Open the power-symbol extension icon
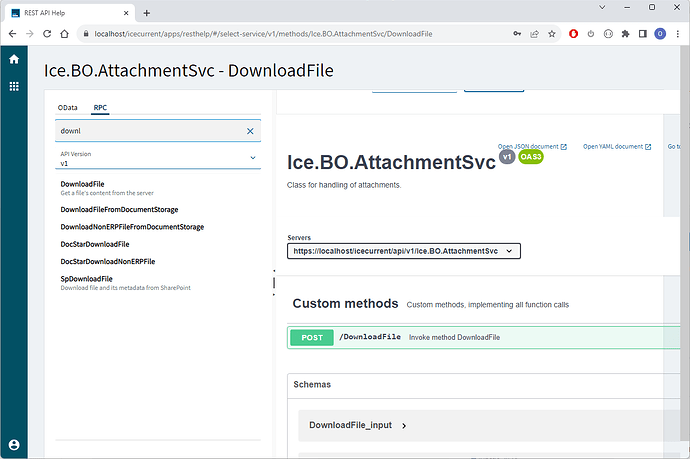 [591, 34]
